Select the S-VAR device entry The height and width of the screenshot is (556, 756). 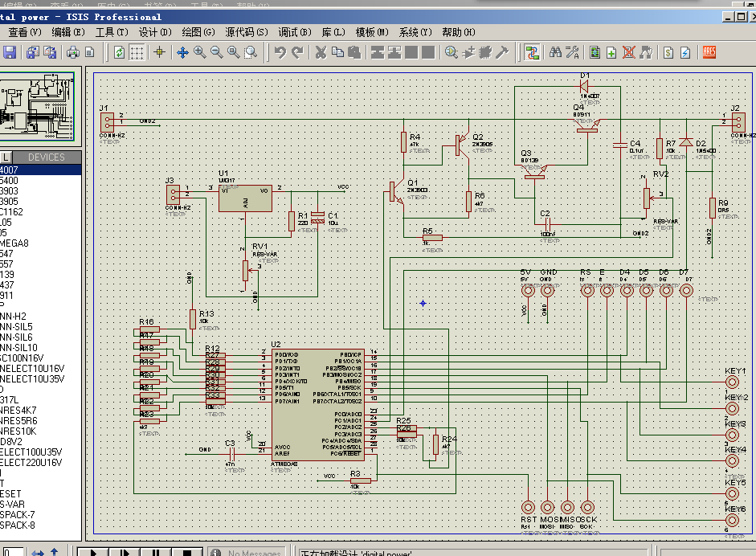[x=40, y=505]
